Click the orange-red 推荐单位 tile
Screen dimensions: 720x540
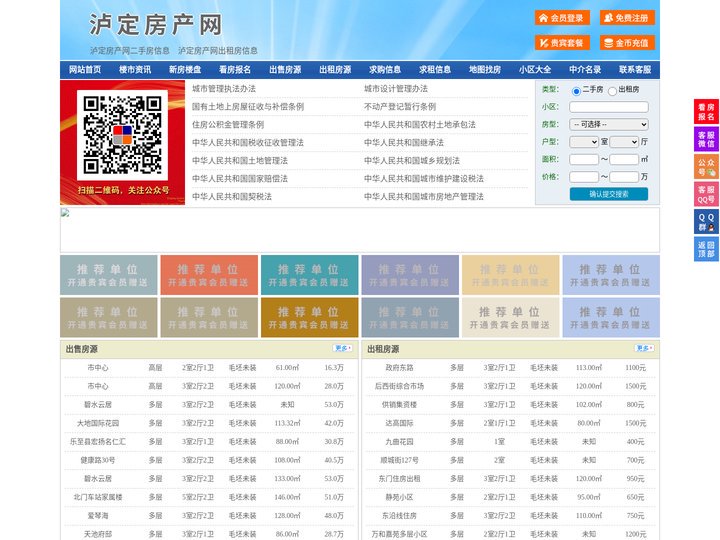209,275
